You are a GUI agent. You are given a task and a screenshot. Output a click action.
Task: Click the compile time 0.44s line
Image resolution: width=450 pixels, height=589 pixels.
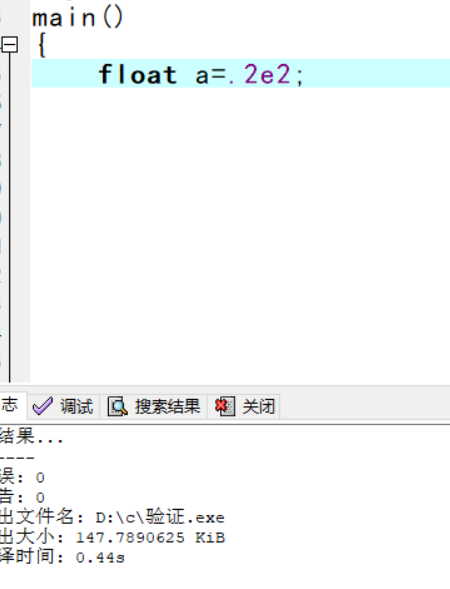pyautogui.click(x=62, y=557)
